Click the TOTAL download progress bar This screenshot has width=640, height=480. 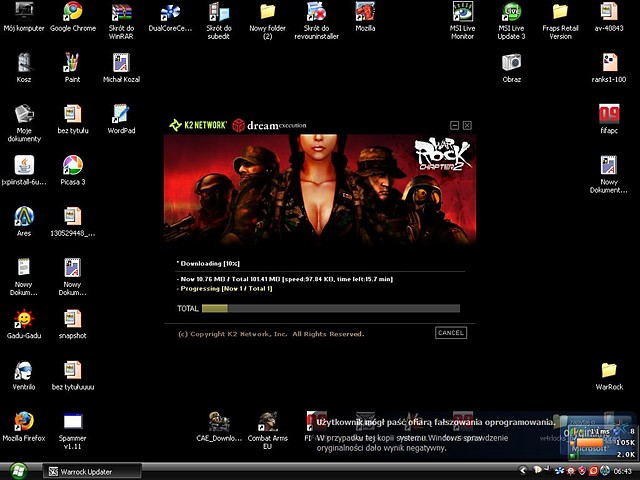[331, 308]
